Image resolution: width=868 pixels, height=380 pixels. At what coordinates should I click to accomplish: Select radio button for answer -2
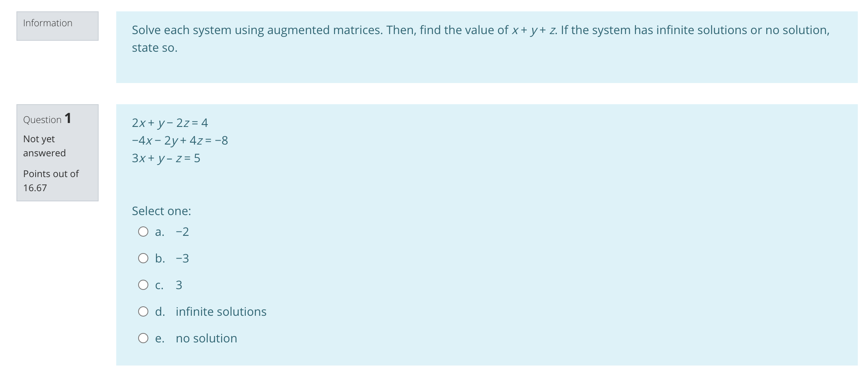point(144,232)
